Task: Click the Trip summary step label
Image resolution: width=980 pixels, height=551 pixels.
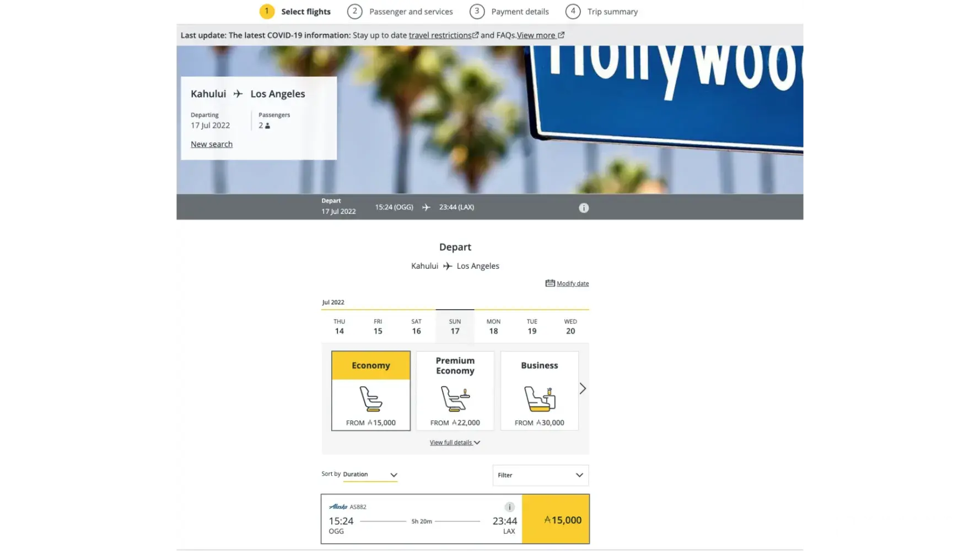Action: pos(613,12)
